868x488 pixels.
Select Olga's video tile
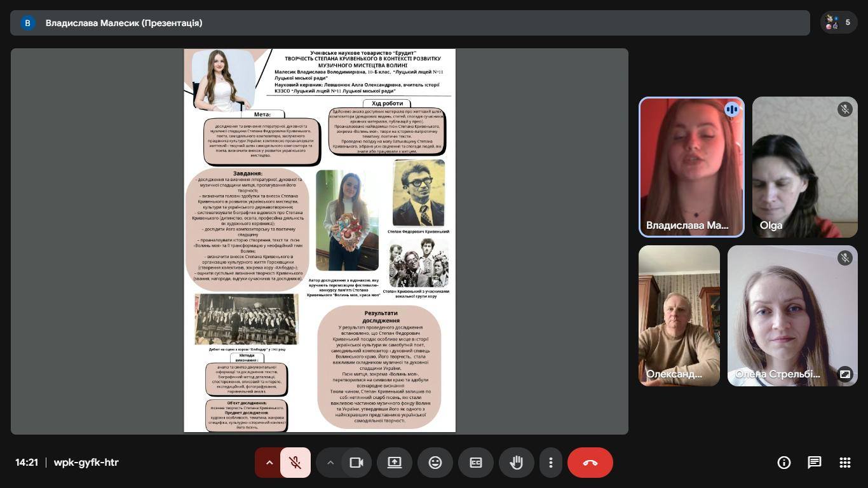804,167
